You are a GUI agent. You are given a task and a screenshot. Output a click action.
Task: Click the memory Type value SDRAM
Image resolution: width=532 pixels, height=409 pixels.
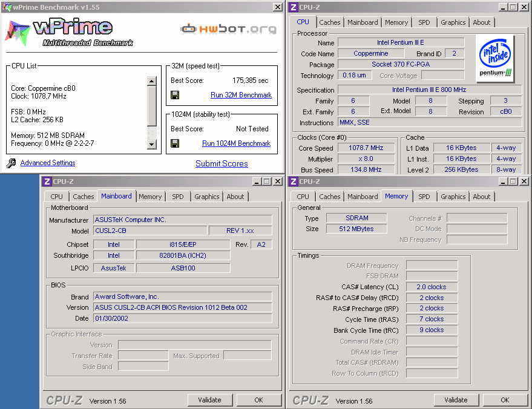tap(356, 218)
